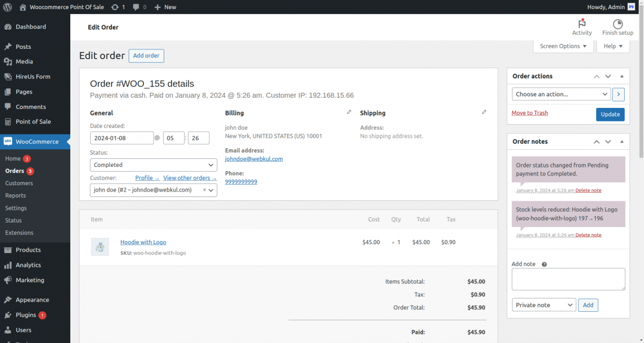644x343 pixels.
Task: Click the johndoe@webkul.com email link
Action: [254, 159]
